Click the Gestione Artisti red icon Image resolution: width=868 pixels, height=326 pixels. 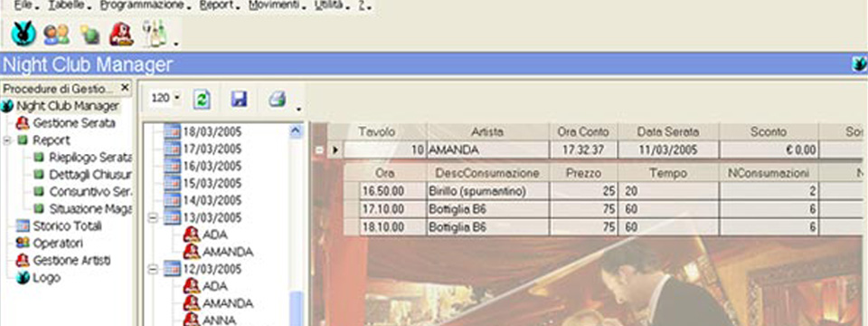[23, 261]
